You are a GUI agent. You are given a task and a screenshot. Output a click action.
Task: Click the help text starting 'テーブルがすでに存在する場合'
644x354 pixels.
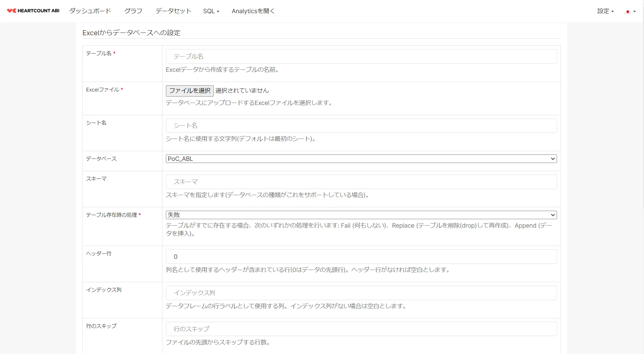(359, 229)
